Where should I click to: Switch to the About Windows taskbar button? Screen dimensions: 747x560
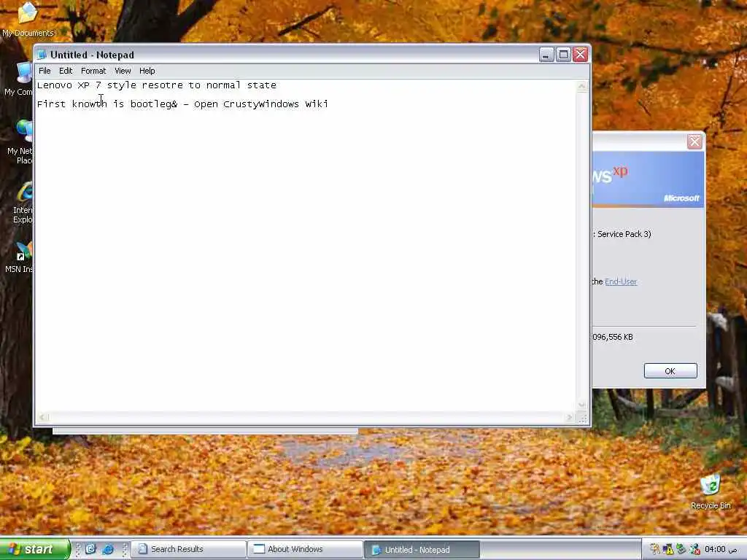click(306, 550)
